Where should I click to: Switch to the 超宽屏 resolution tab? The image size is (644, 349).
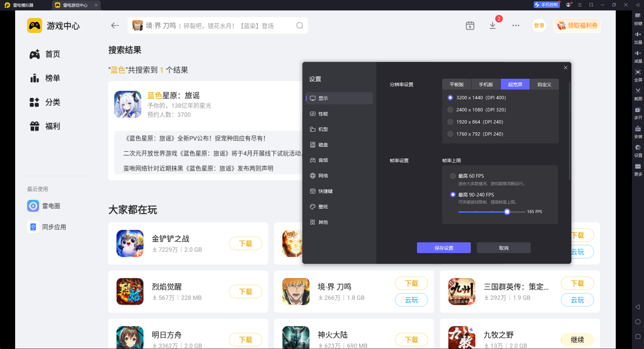coord(515,84)
